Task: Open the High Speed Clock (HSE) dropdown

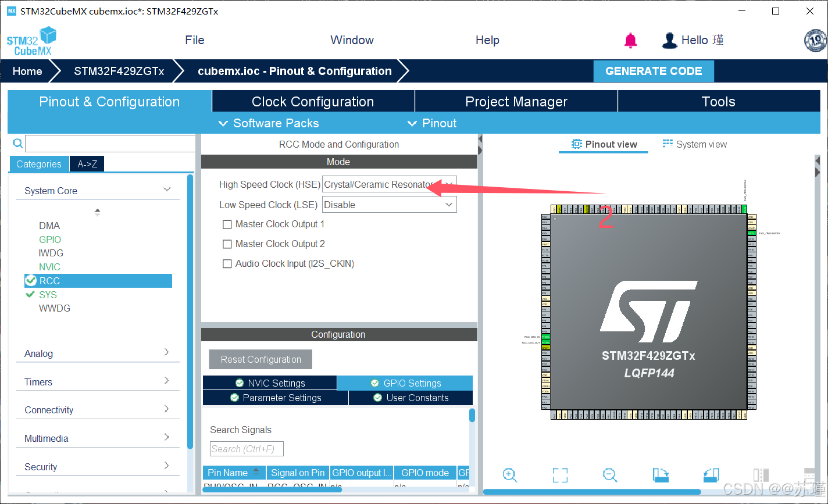Action: (x=390, y=184)
